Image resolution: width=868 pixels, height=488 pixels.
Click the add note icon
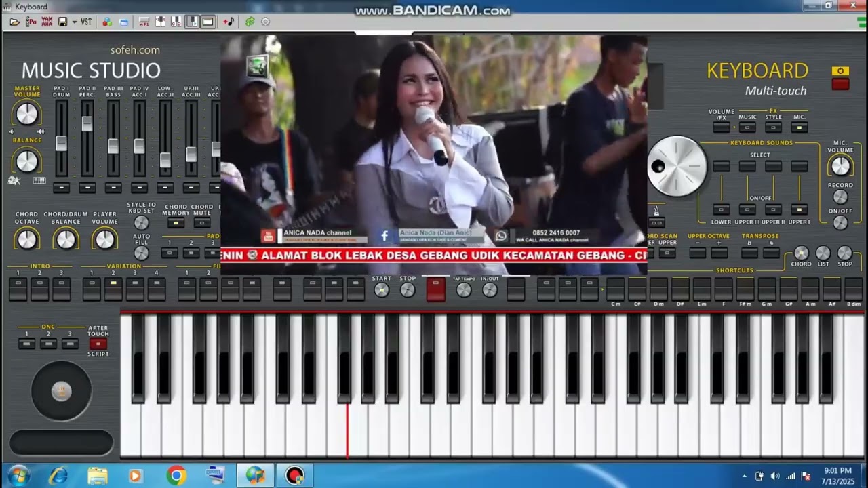pyautogui.click(x=229, y=22)
